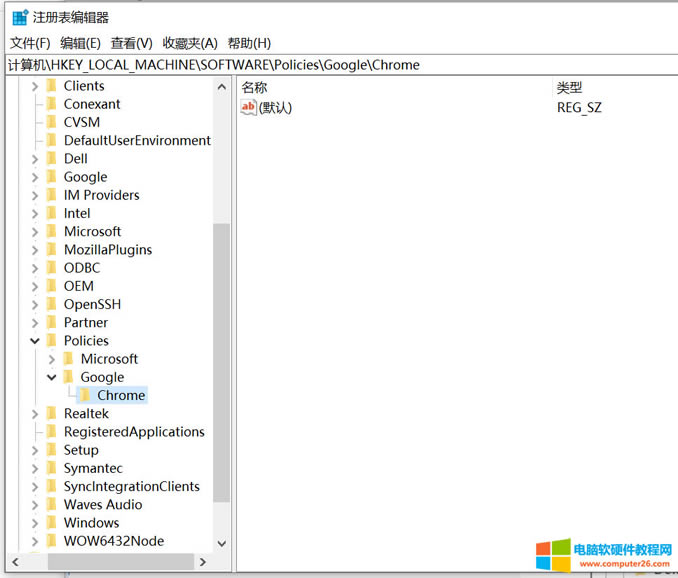
Task: Collapse the Policies tree node
Action: coord(35,341)
